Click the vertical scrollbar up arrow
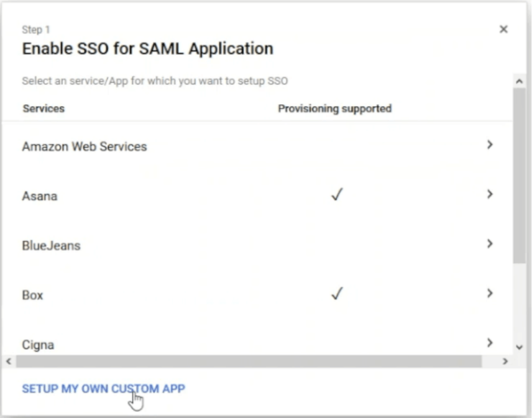 click(x=519, y=81)
